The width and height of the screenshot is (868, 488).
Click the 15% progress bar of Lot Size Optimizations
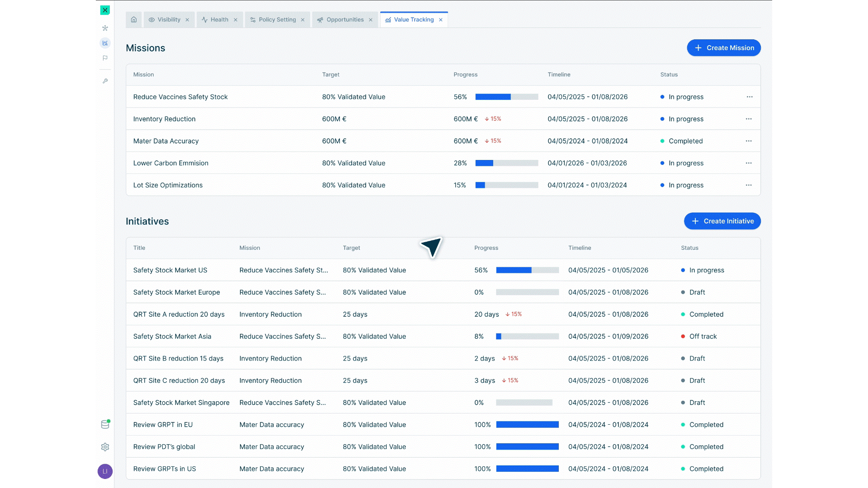click(x=507, y=185)
